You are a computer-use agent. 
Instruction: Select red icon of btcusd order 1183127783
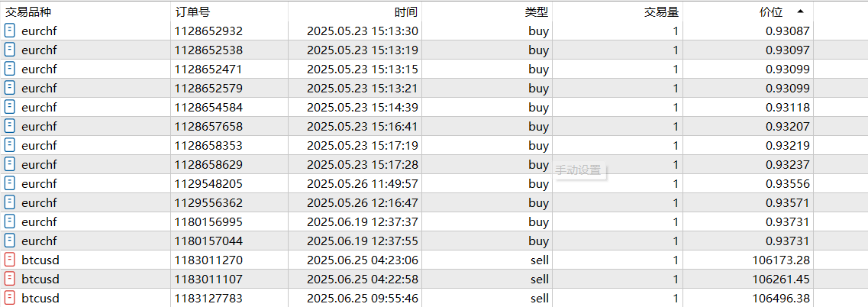coord(9,298)
